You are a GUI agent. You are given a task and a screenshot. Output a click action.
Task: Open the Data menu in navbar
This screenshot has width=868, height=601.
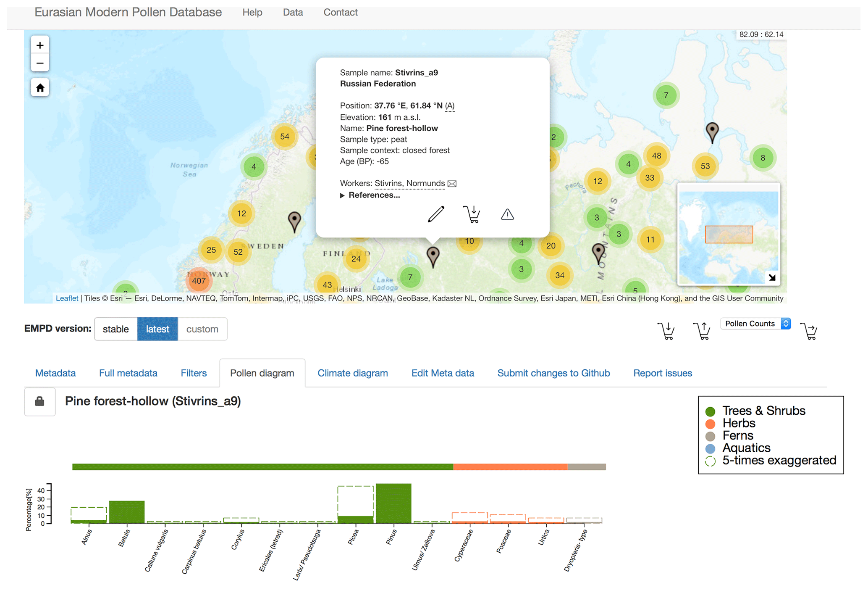293,13
